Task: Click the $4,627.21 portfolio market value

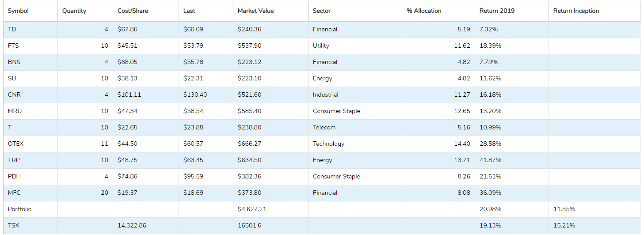Action: [x=252, y=209]
